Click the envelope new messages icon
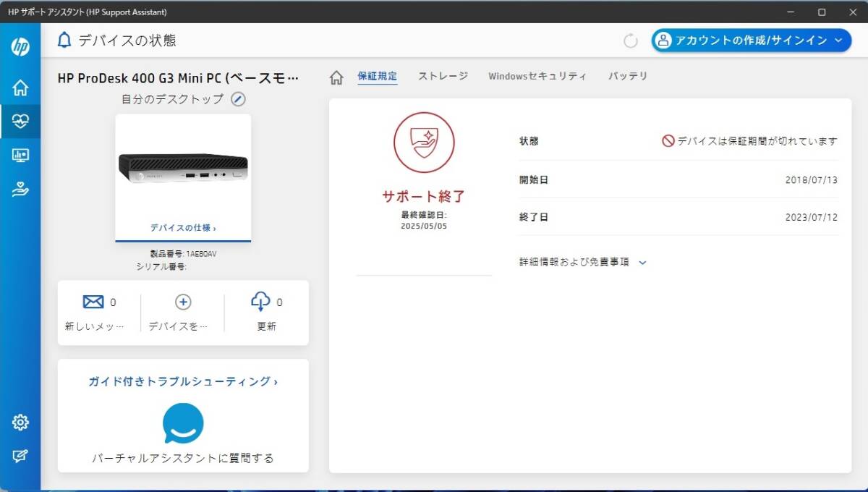This screenshot has width=868, height=492. click(93, 302)
